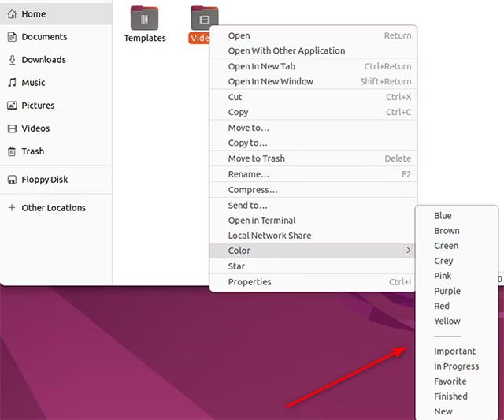Click the Music note icon in sidebar

12,83
